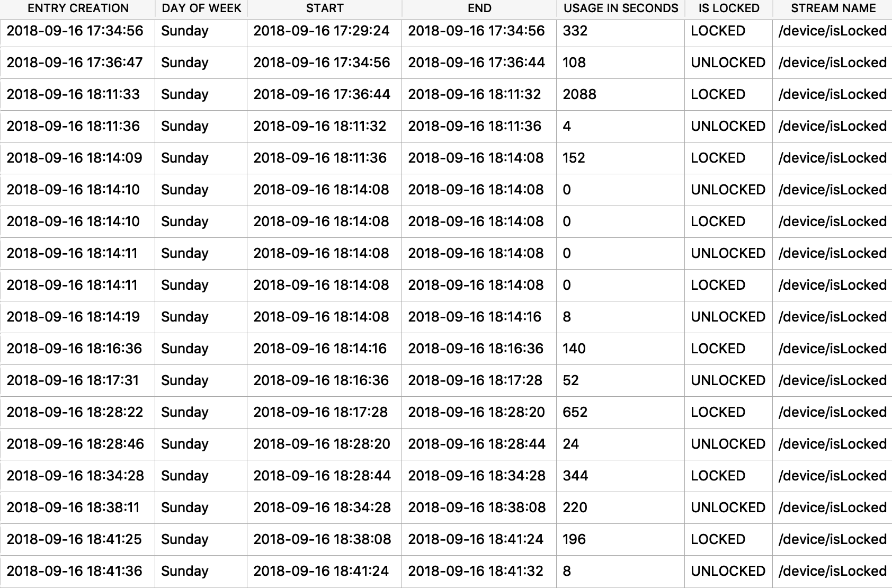
Task: Select the end time 2018-09-16 18:38:08 cell
Action: [479, 507]
